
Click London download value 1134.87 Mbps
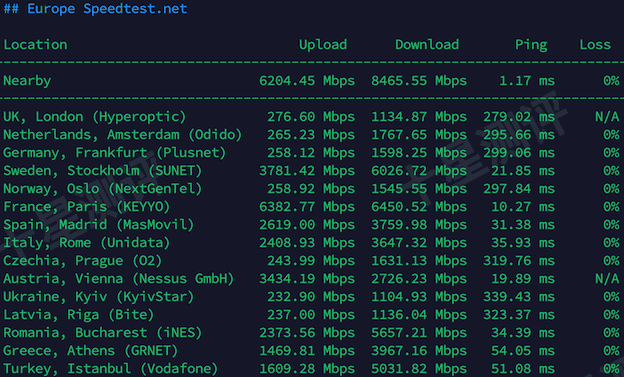[419, 117]
